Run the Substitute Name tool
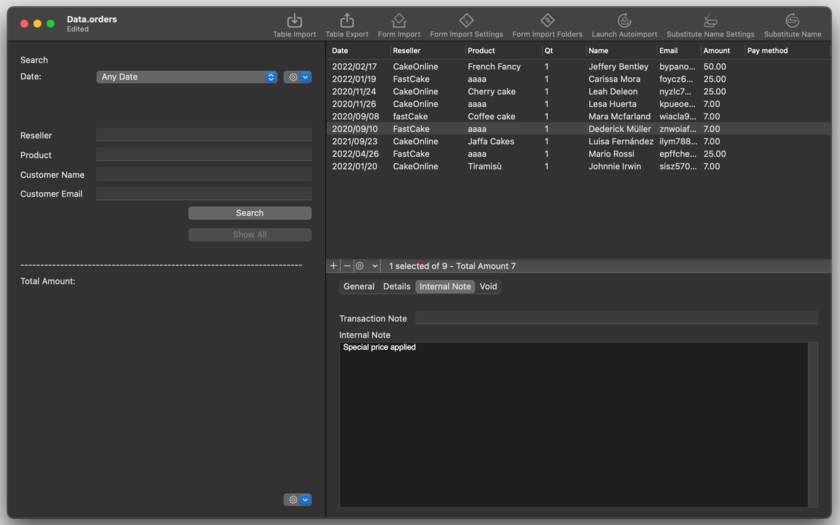 tap(792, 26)
